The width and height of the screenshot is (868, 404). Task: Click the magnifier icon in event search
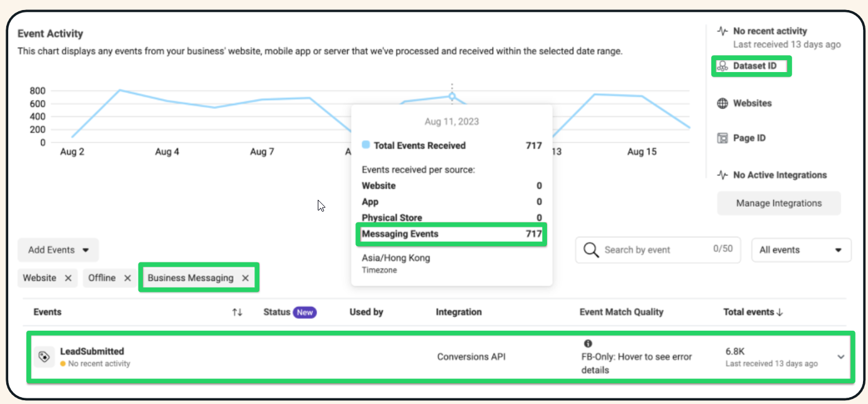(590, 250)
